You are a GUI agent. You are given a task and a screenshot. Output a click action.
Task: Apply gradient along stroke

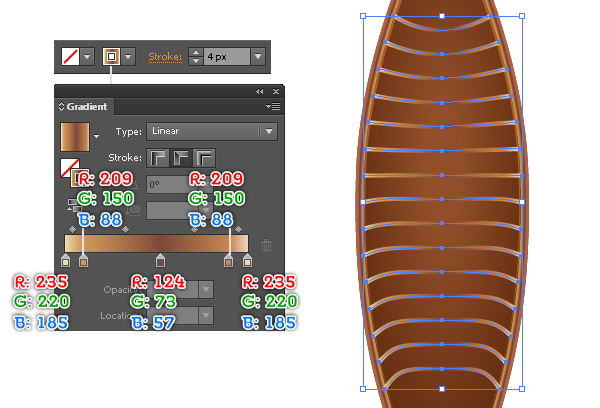click(x=181, y=158)
